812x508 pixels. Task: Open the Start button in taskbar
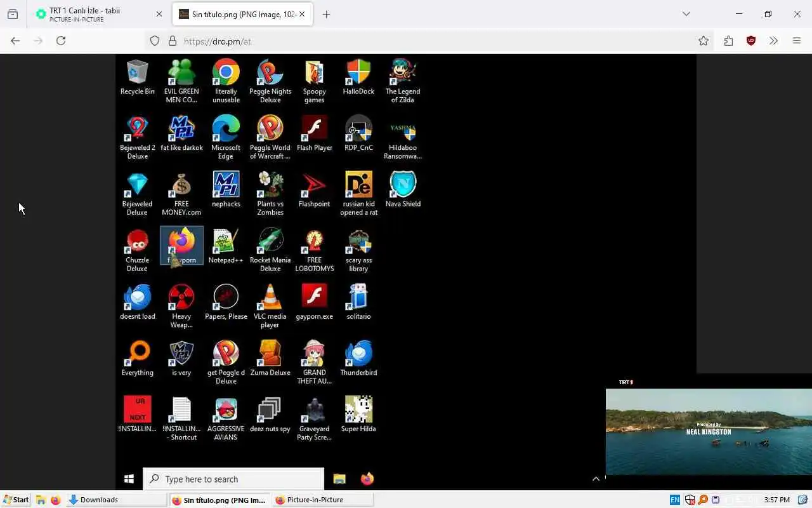coord(16,500)
